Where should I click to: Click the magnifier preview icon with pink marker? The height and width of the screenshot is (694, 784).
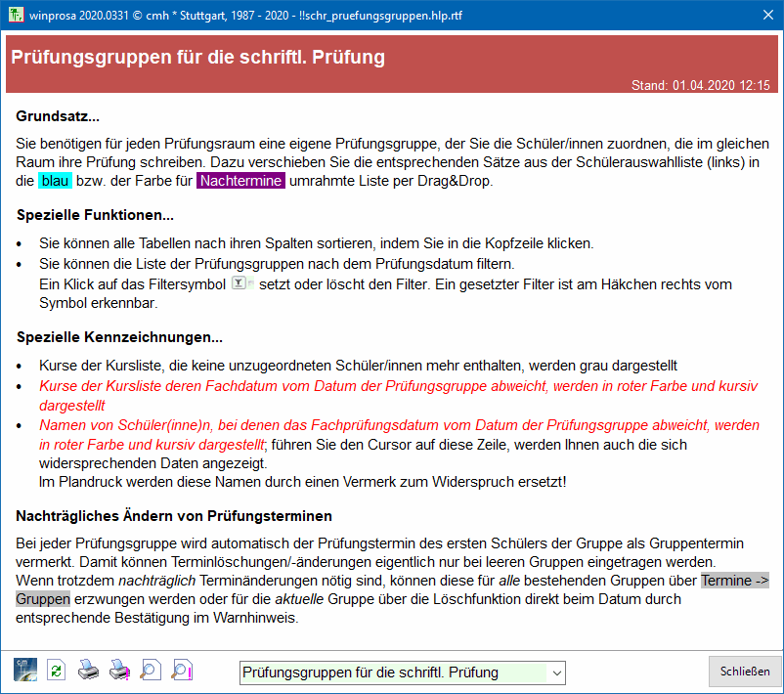(182, 671)
